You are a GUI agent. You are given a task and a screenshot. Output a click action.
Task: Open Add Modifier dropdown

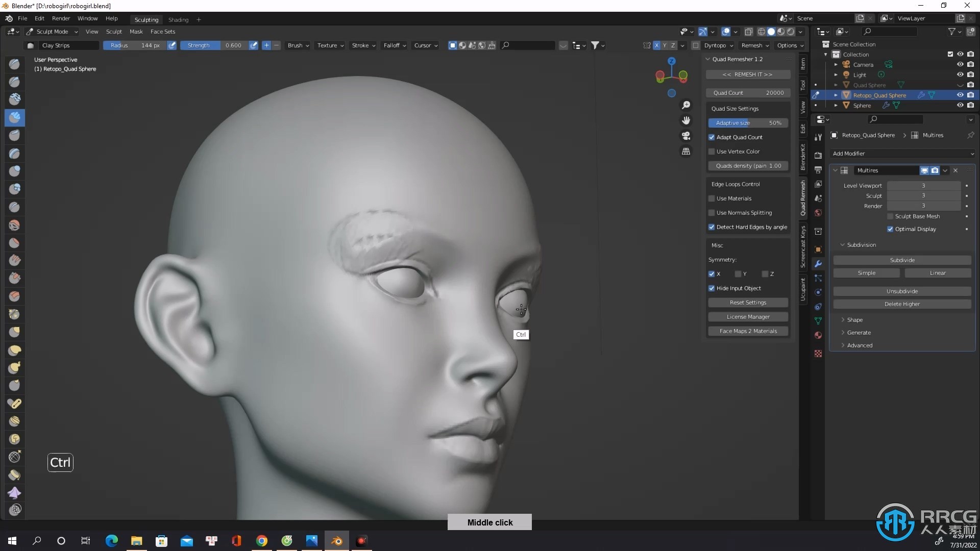(902, 154)
